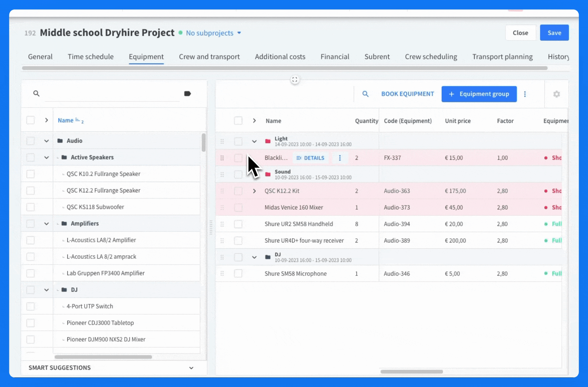Image resolution: width=588 pixels, height=387 pixels.
Task: Click the Save button
Action: coord(554,33)
